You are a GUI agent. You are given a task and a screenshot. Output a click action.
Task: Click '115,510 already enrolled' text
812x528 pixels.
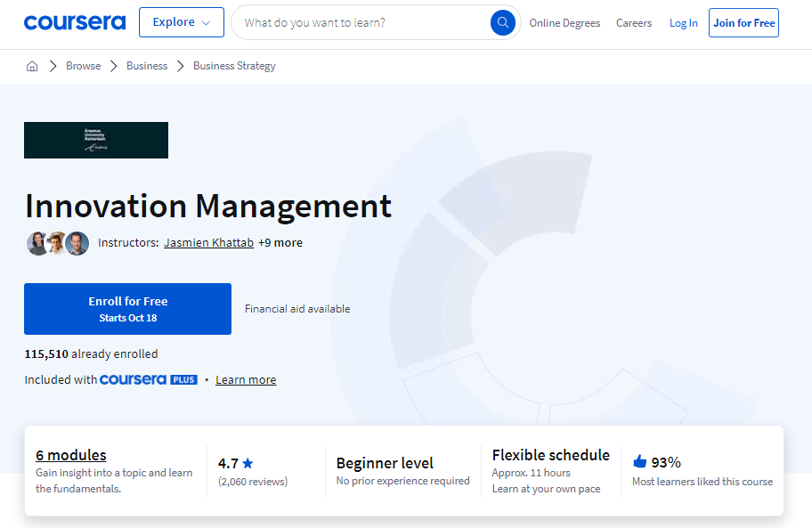click(91, 354)
